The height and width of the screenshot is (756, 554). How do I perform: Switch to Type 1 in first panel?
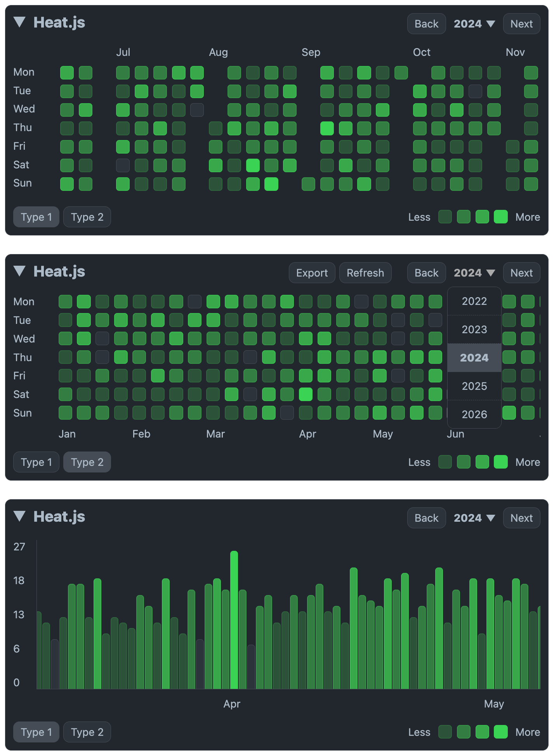tap(36, 217)
